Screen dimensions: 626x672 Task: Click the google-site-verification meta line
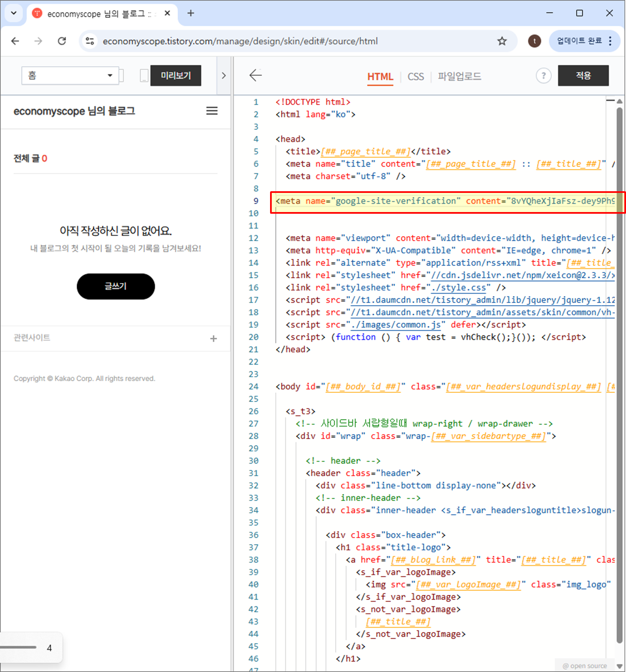(444, 201)
